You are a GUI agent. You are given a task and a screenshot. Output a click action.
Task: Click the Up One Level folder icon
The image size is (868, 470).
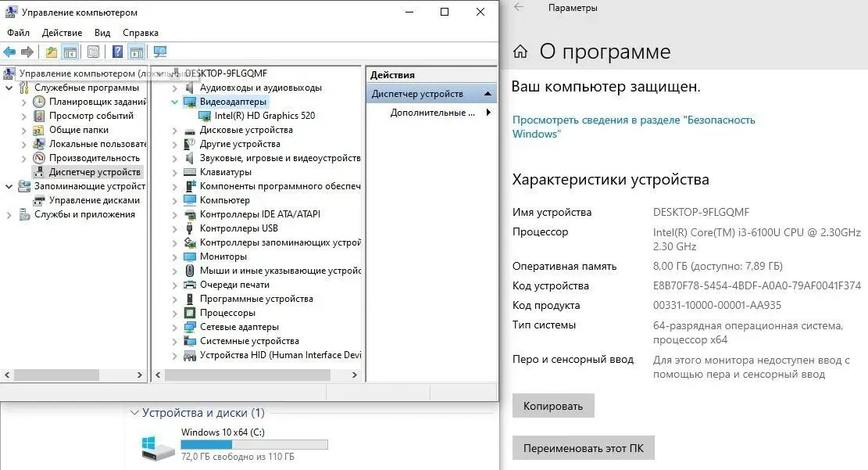point(51,52)
